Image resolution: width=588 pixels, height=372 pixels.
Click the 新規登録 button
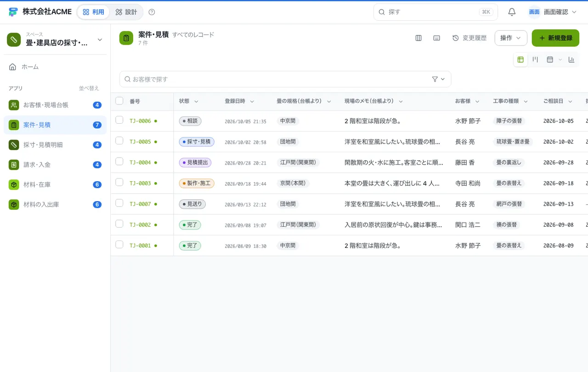555,38
